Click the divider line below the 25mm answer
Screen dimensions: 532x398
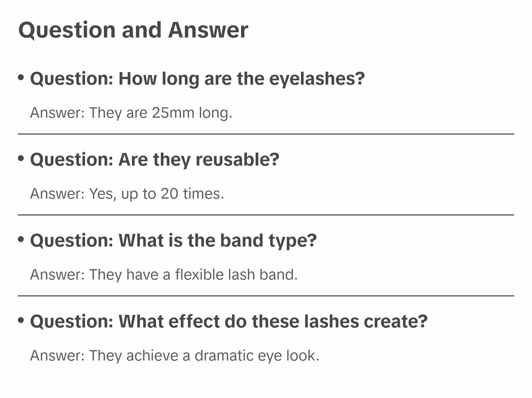pos(266,134)
